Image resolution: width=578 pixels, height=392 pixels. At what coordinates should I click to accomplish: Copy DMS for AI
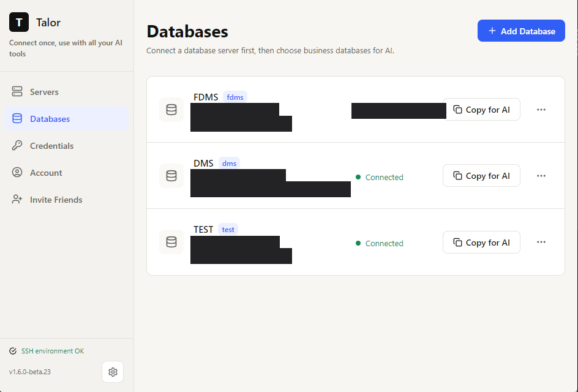tap(481, 176)
